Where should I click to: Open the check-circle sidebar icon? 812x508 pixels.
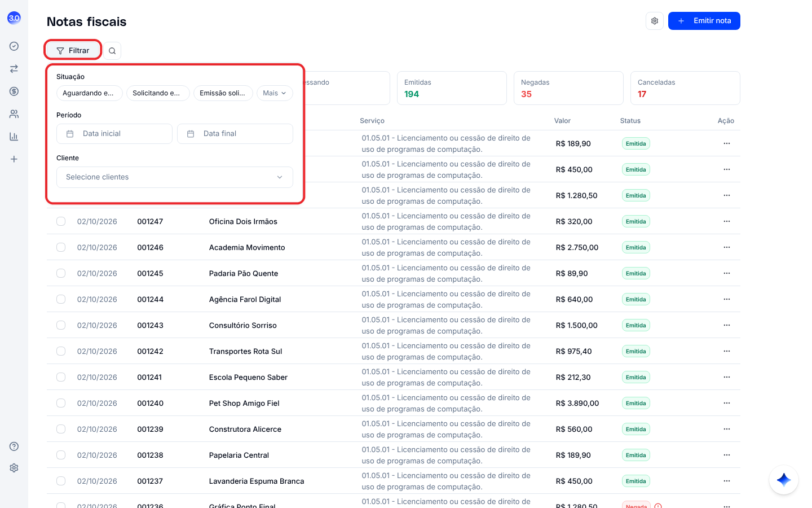(x=14, y=46)
